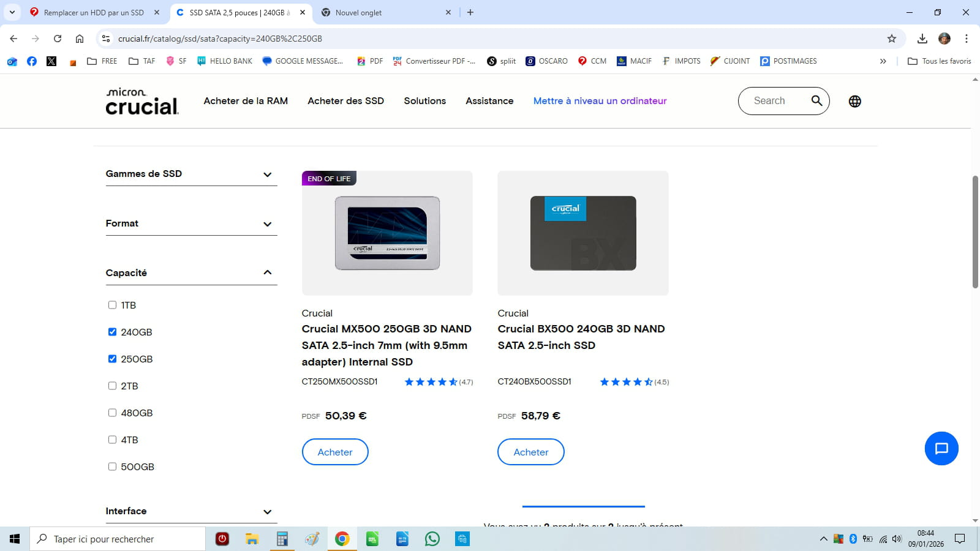Open the Crucial BX500 240GB product title

pos(581,337)
